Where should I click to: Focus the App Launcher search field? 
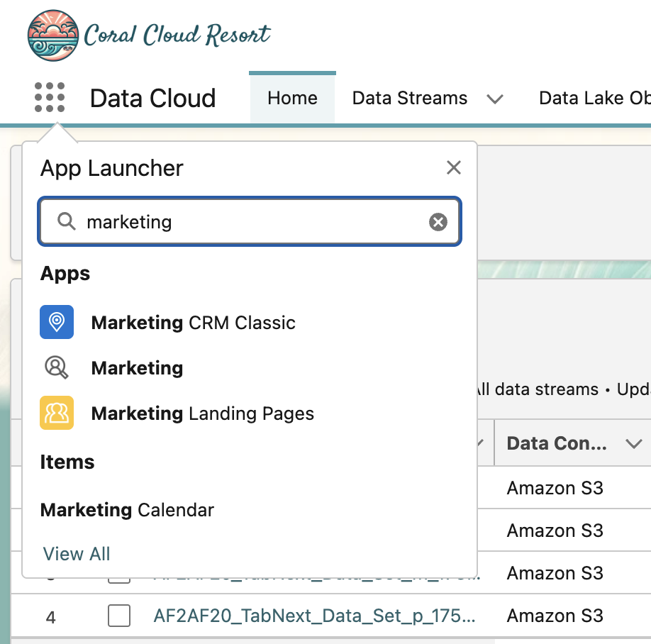tap(255, 223)
